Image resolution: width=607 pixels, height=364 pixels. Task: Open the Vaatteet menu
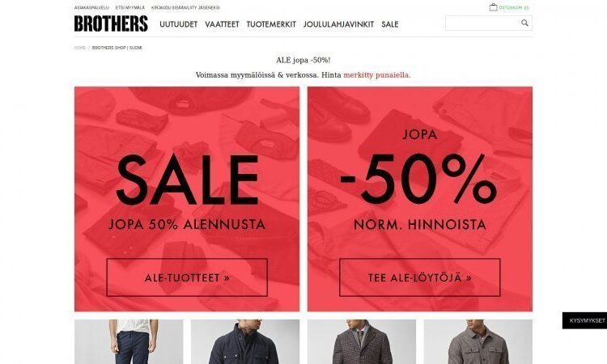click(x=222, y=24)
